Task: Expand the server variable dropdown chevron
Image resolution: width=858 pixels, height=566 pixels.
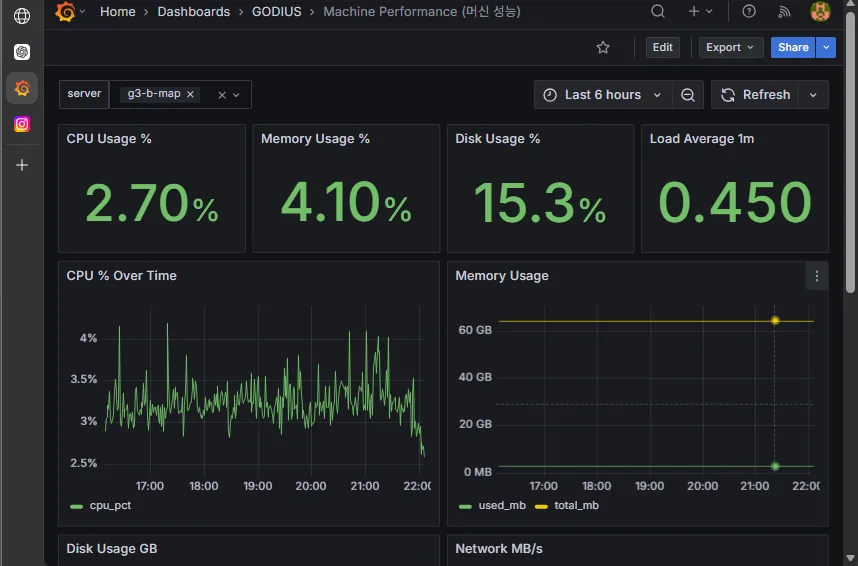Action: point(236,95)
